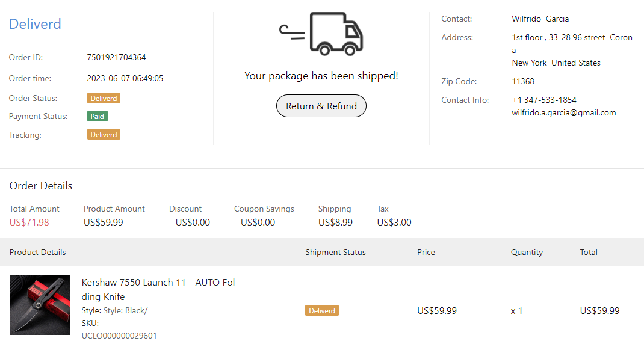Click the order time 2023-06-07 06:49:05

coord(125,78)
